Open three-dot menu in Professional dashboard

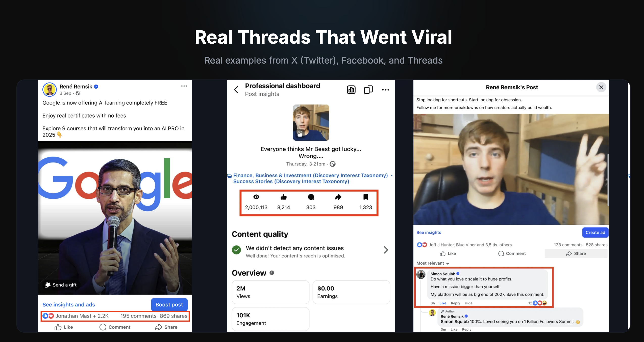385,90
